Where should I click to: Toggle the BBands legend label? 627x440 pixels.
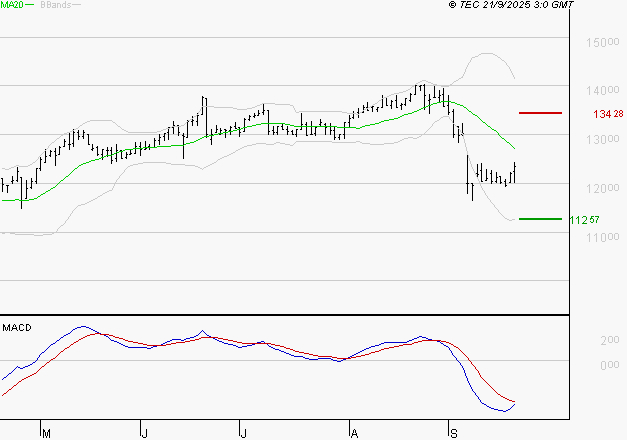(x=56, y=6)
